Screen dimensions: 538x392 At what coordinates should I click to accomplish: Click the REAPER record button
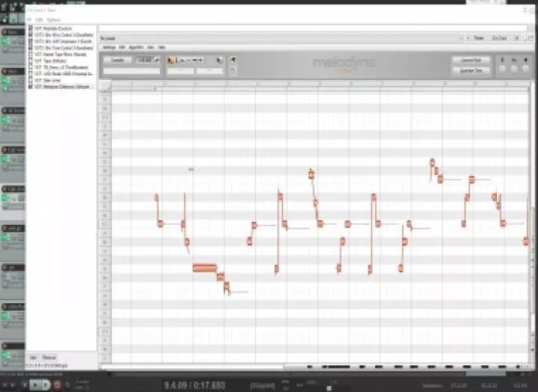click(58, 385)
